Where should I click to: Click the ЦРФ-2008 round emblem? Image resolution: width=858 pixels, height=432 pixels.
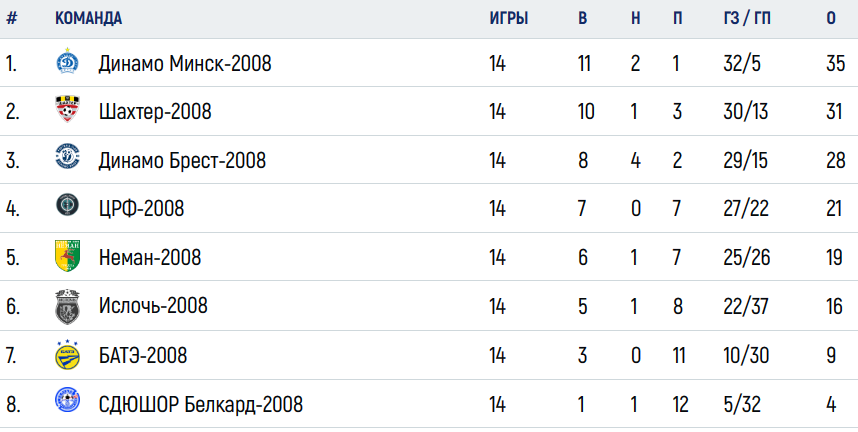pyautogui.click(x=67, y=205)
